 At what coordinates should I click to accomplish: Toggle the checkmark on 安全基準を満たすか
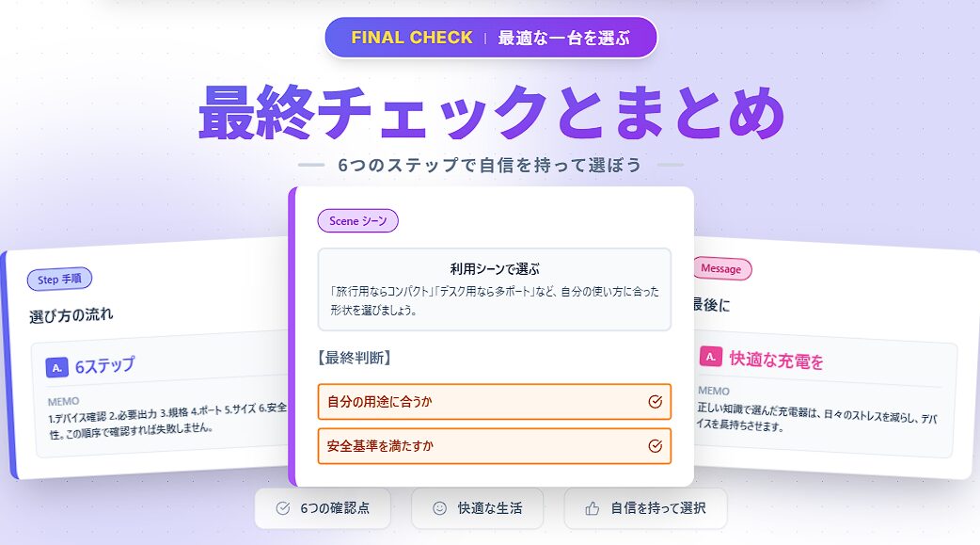click(x=656, y=446)
